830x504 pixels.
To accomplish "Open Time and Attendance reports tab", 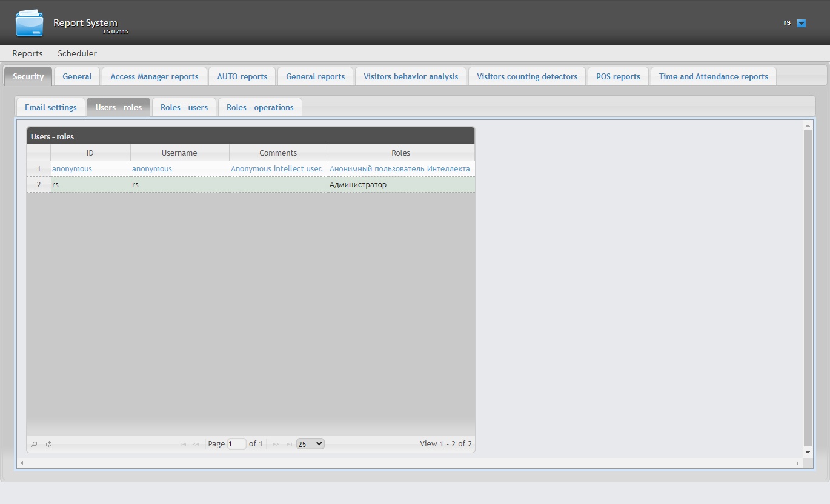I will tap(714, 76).
